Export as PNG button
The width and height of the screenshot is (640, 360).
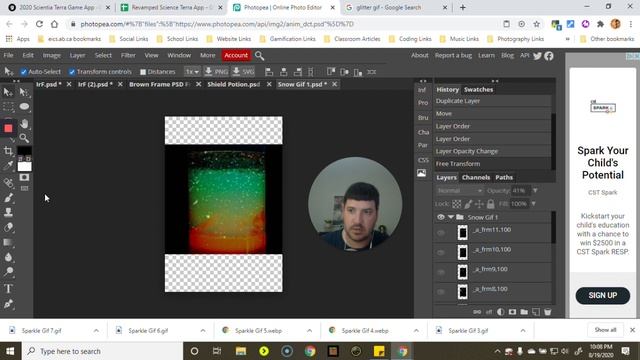(x=216, y=72)
